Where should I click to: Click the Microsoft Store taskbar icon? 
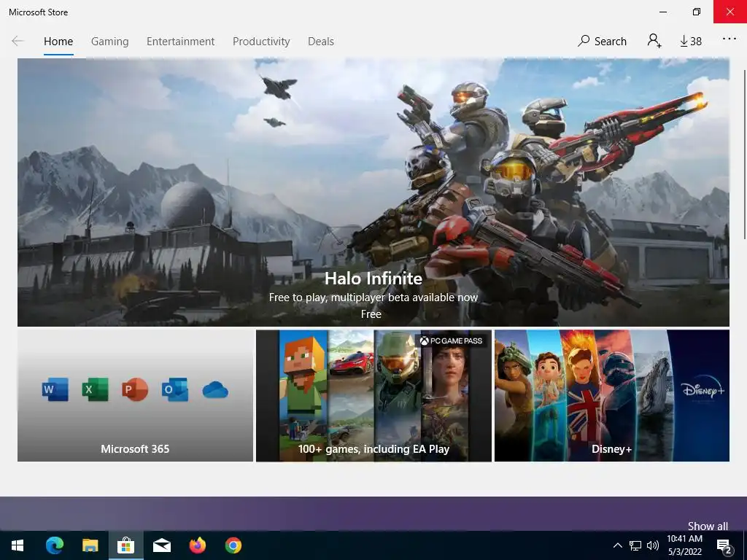click(x=125, y=545)
